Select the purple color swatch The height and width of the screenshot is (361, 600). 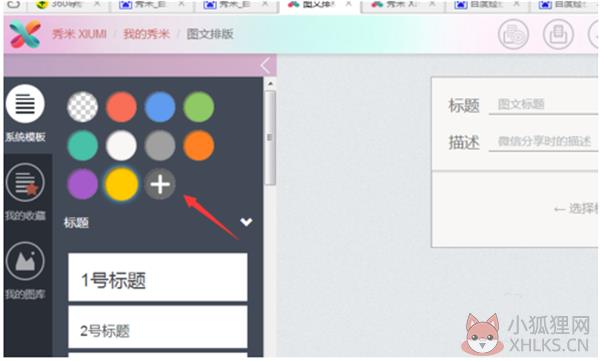pyautogui.click(x=82, y=184)
